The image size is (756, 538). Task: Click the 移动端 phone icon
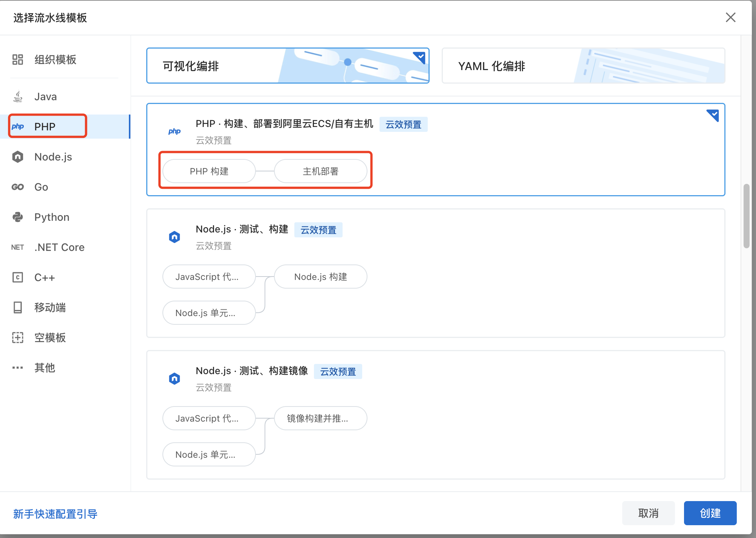(18, 307)
